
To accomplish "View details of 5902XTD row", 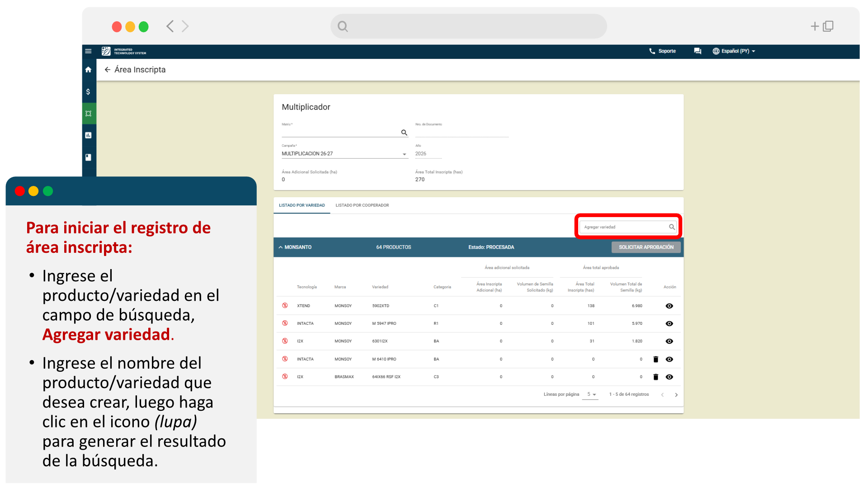I will click(670, 306).
